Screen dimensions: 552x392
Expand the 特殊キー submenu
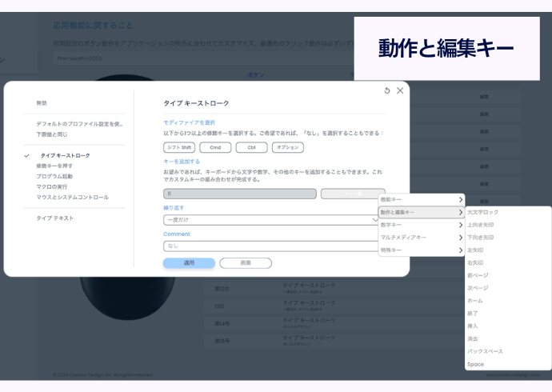coord(421,250)
